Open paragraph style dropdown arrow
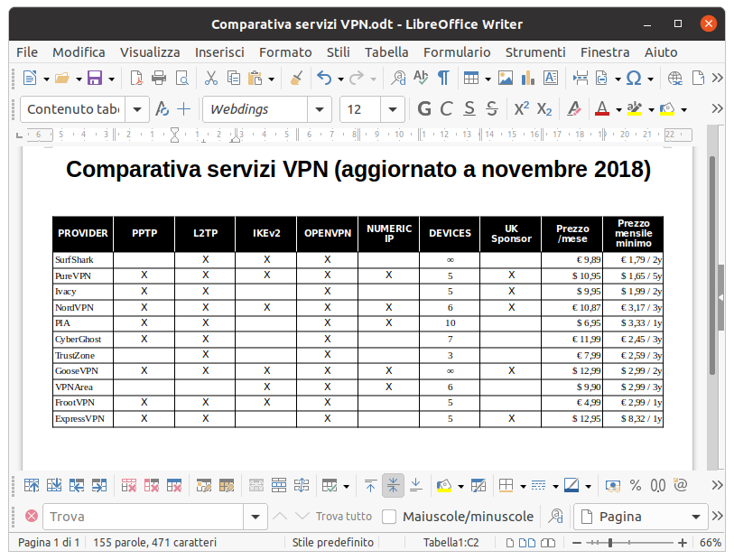The image size is (734, 560). click(137, 109)
